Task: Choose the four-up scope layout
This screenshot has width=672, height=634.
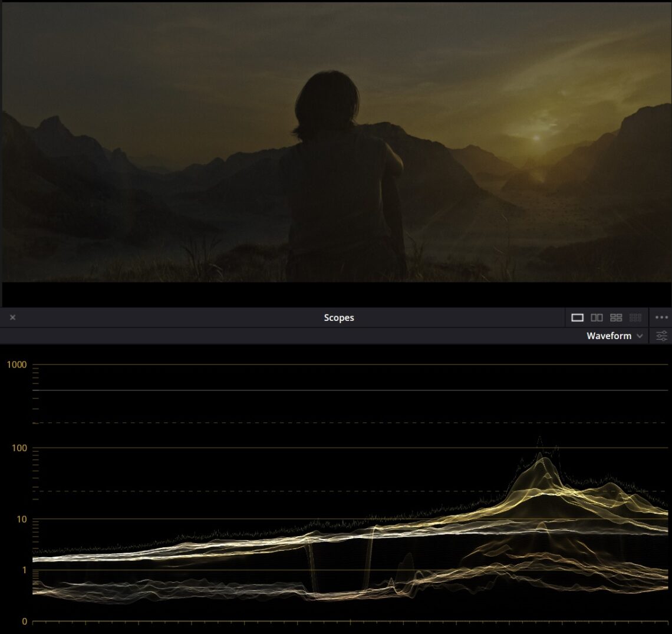Action: click(x=616, y=317)
